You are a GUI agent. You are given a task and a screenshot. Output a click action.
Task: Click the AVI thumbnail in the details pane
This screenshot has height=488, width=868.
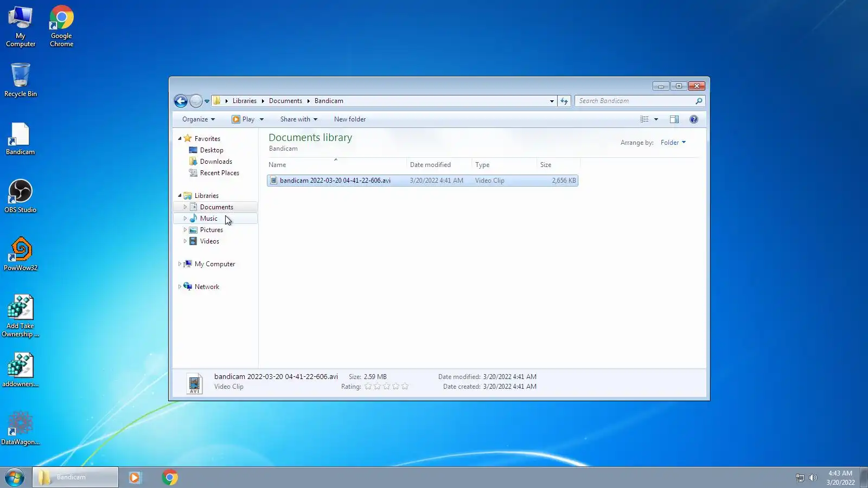pos(194,383)
